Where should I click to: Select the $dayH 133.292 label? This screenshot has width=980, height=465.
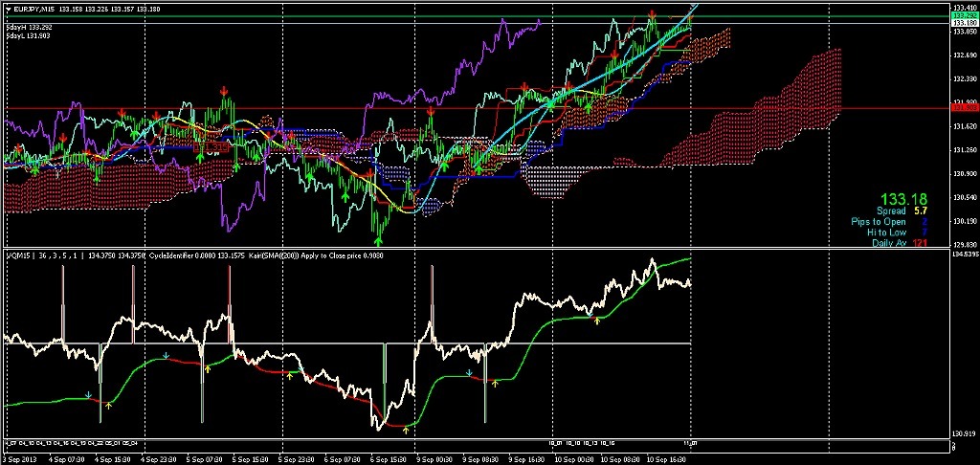tap(28, 28)
